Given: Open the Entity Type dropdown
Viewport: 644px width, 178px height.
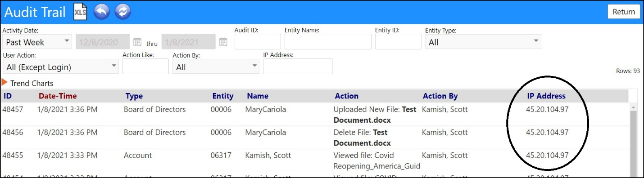Looking at the screenshot, I should point(483,42).
